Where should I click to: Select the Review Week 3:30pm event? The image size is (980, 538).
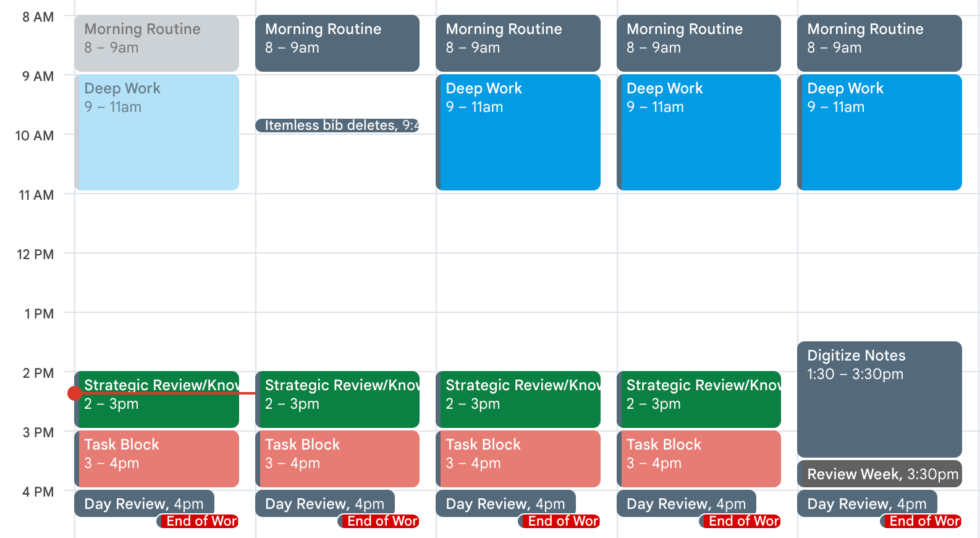pyautogui.click(x=879, y=474)
